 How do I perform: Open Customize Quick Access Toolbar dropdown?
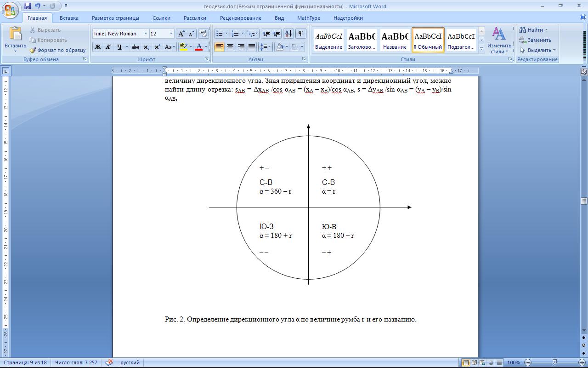coord(66,6)
